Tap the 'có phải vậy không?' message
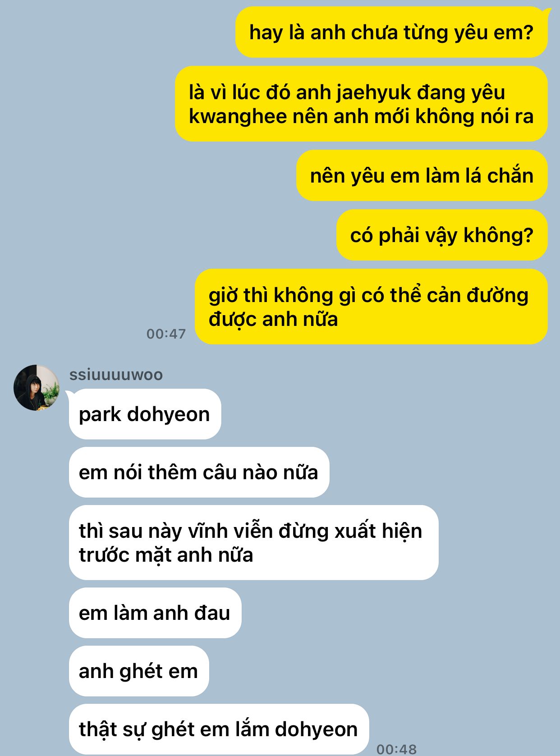The height and width of the screenshot is (756, 560). (442, 235)
